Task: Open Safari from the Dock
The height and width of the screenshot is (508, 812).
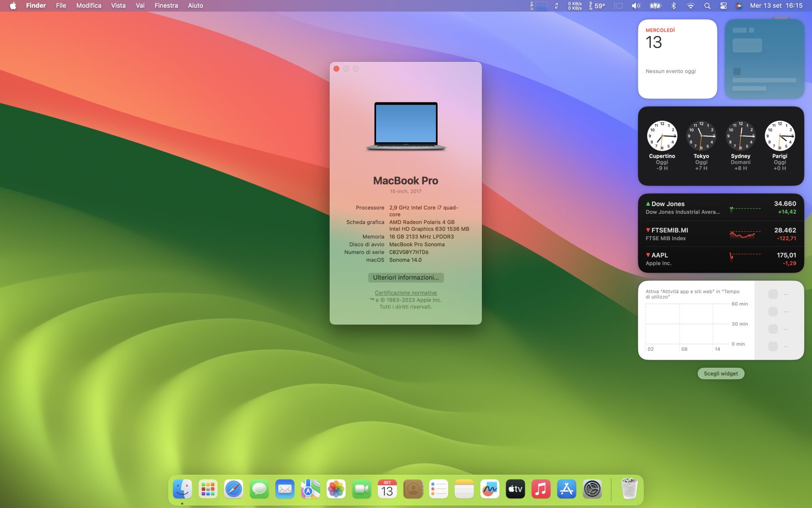Action: [233, 489]
